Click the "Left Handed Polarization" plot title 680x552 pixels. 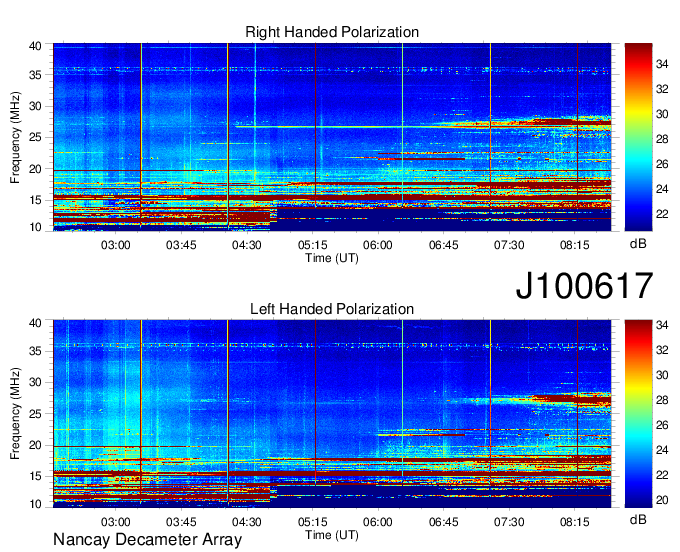click(332, 309)
